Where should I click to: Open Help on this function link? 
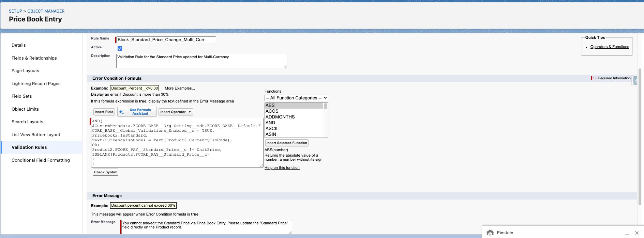click(282, 168)
